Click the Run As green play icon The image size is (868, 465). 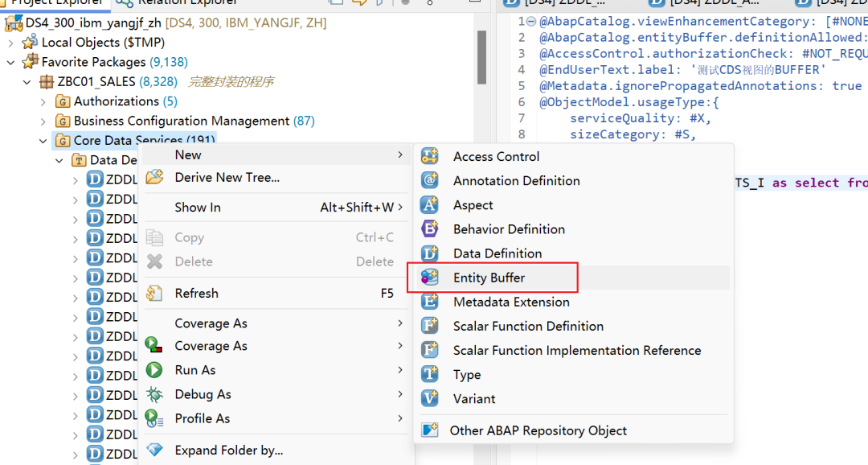point(154,370)
